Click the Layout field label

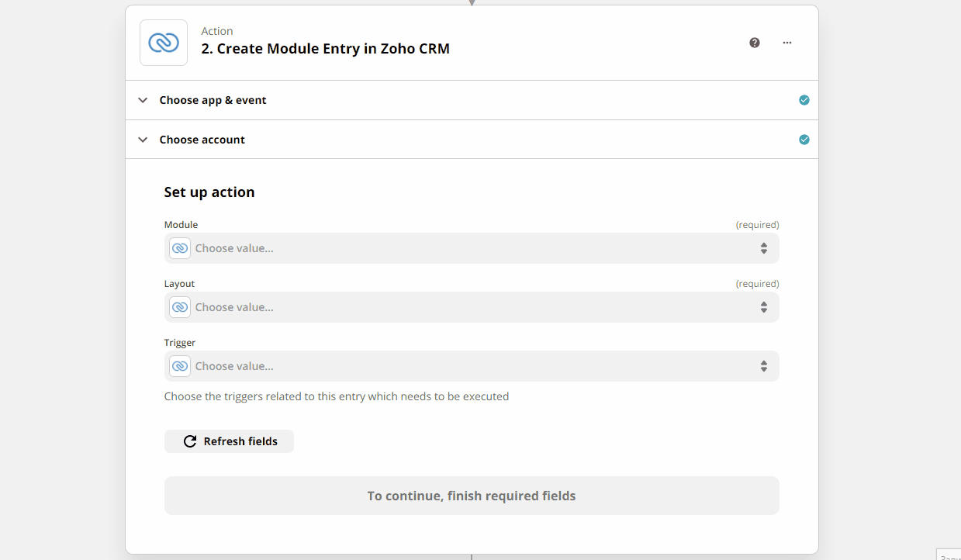point(179,284)
